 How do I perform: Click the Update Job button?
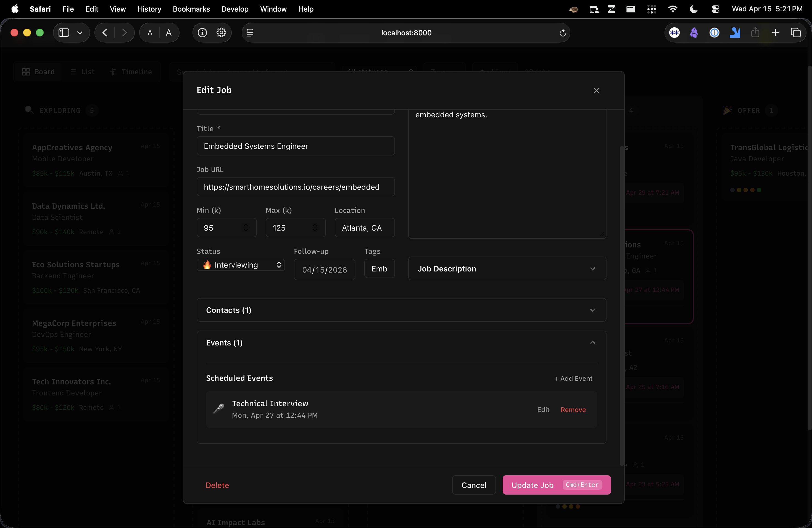(556, 485)
